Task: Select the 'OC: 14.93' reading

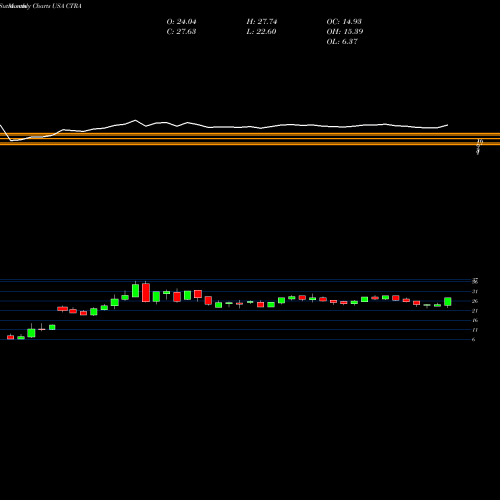Action: click(x=344, y=22)
